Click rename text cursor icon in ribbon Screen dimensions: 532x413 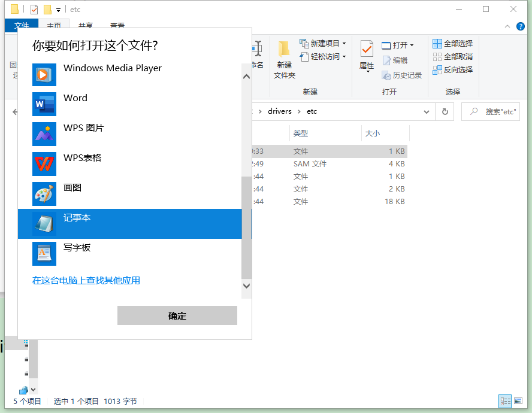click(257, 48)
